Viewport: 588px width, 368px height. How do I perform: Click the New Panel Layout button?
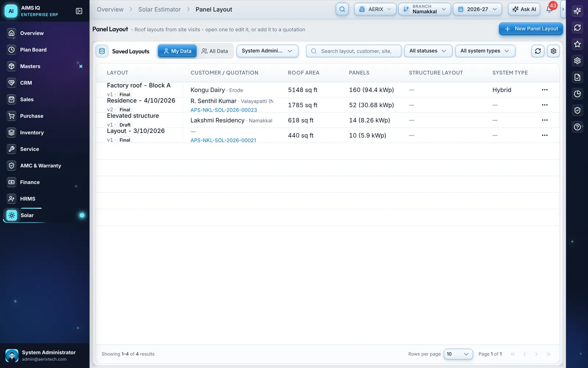(531, 29)
